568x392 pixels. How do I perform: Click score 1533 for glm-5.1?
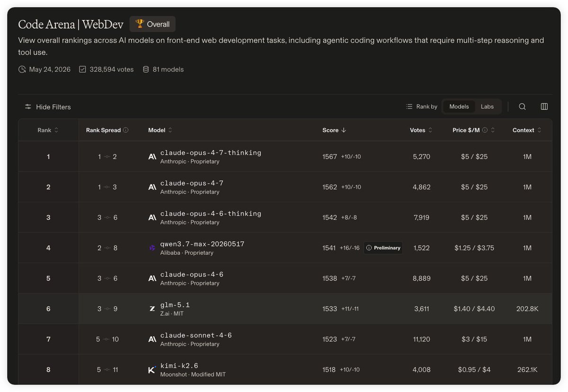tap(329, 309)
